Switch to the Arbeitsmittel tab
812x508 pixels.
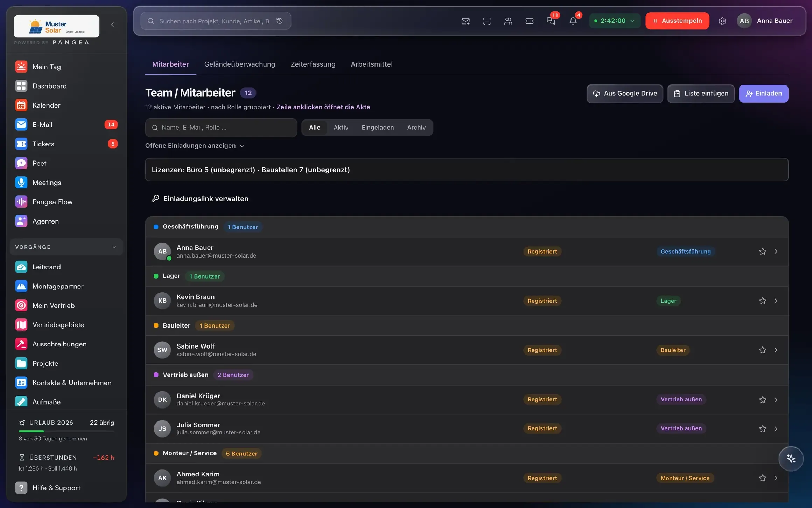click(x=372, y=64)
